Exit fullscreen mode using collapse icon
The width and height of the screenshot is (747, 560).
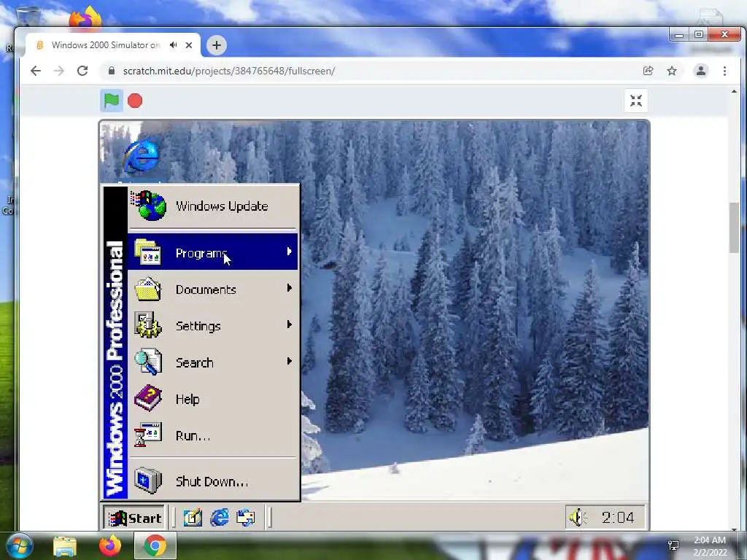(x=636, y=101)
